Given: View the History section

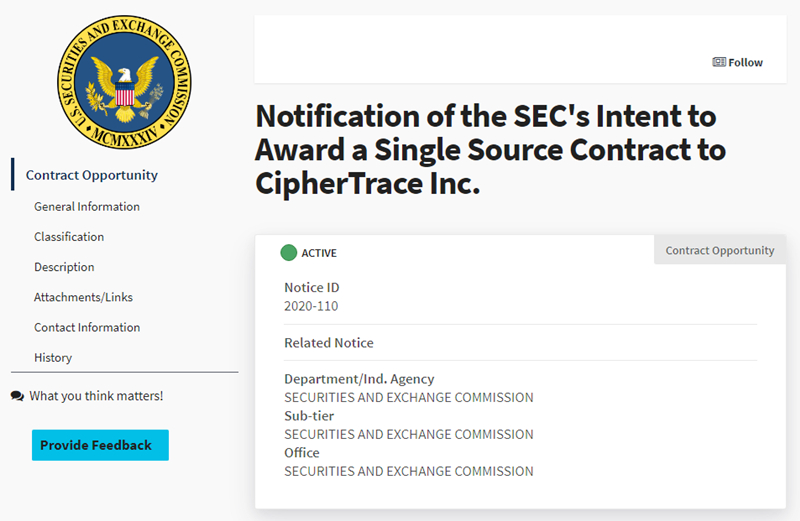Looking at the screenshot, I should point(53,357).
